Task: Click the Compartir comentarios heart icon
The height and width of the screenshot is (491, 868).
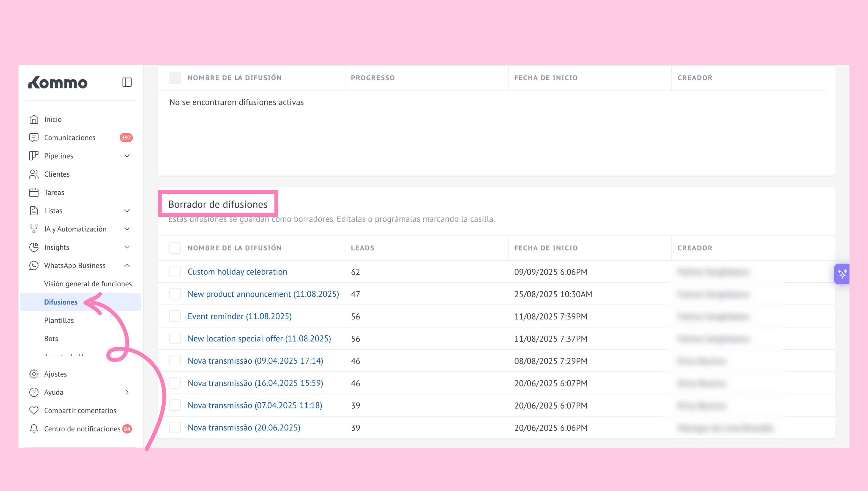Action: pos(34,410)
